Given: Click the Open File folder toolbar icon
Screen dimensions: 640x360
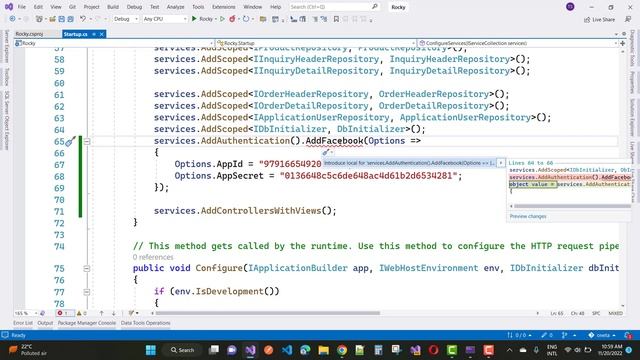Looking at the screenshot, I should [x=53, y=19].
